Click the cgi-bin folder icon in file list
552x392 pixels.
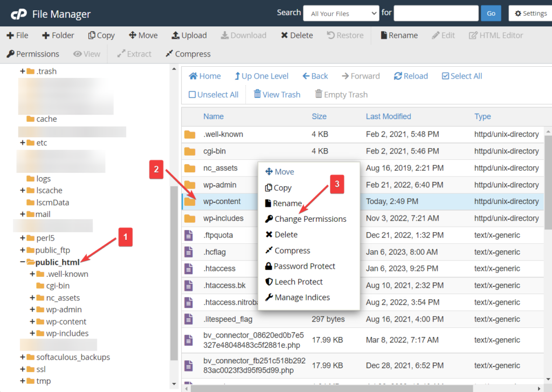click(190, 151)
